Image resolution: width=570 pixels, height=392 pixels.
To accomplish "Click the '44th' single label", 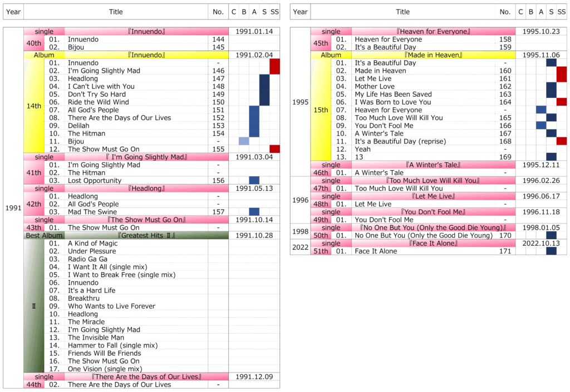I will pos(34,385).
